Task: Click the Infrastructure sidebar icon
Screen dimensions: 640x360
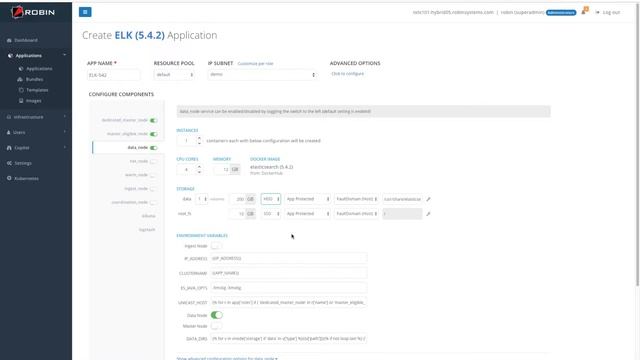Action: click(x=9, y=117)
